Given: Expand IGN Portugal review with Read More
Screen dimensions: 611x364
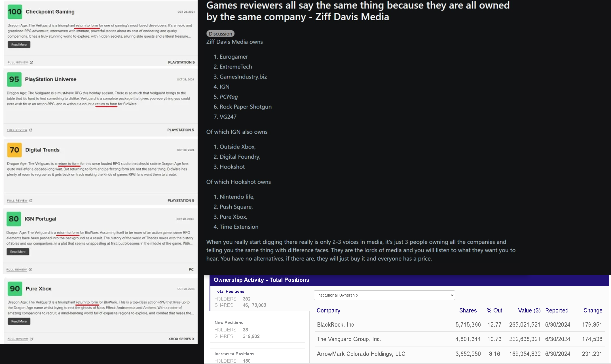Looking at the screenshot, I should 18,252.
